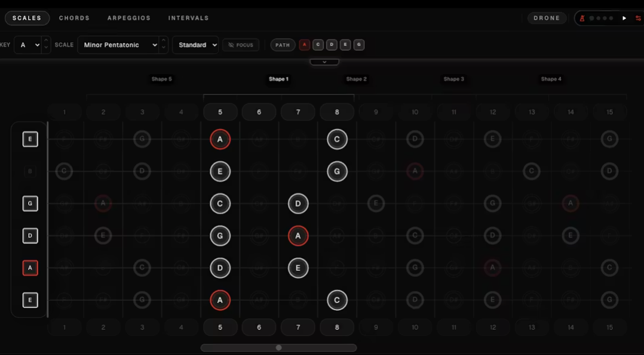Open the KEY selector showing A
The image size is (644, 355).
click(28, 45)
